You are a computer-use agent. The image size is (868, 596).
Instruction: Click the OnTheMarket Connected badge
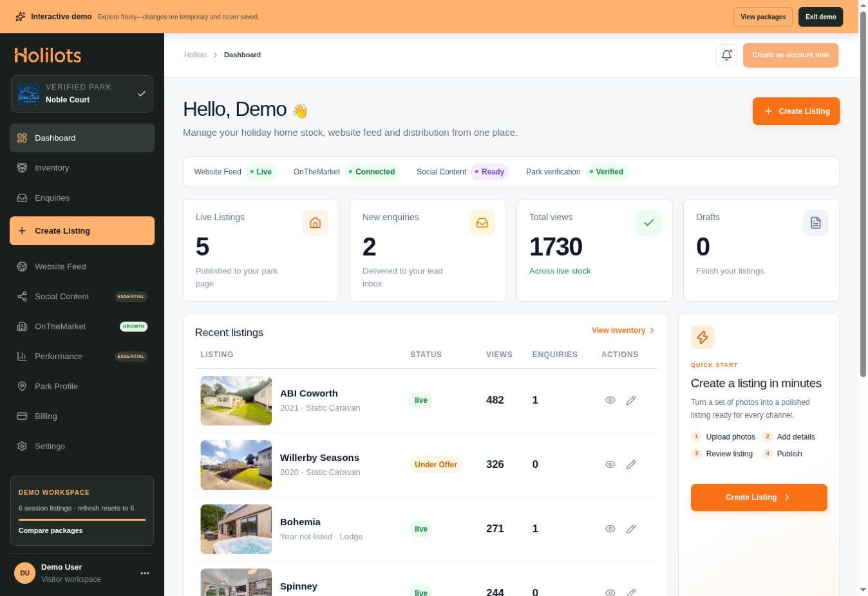[x=372, y=172]
